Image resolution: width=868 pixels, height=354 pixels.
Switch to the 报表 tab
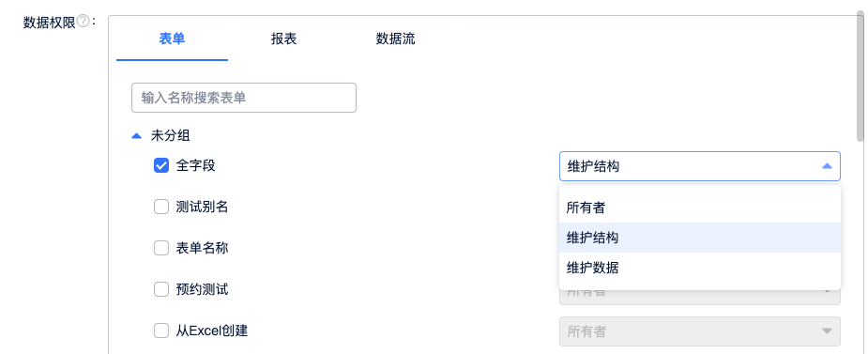click(283, 38)
